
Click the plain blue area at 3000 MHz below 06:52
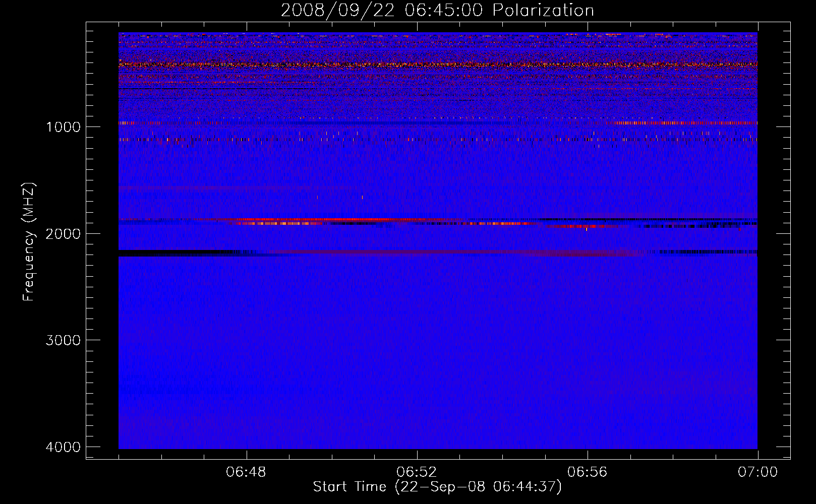click(417, 340)
